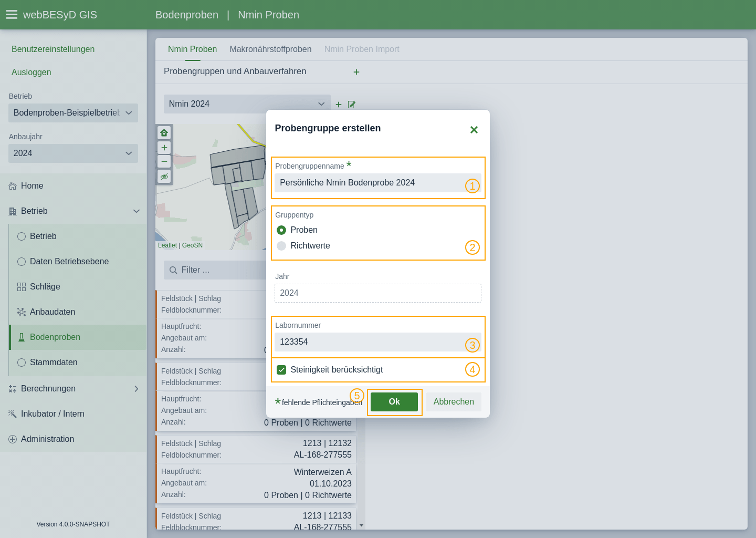Click the Version 4.0.0-SNAPSHOT text

pos(73,524)
